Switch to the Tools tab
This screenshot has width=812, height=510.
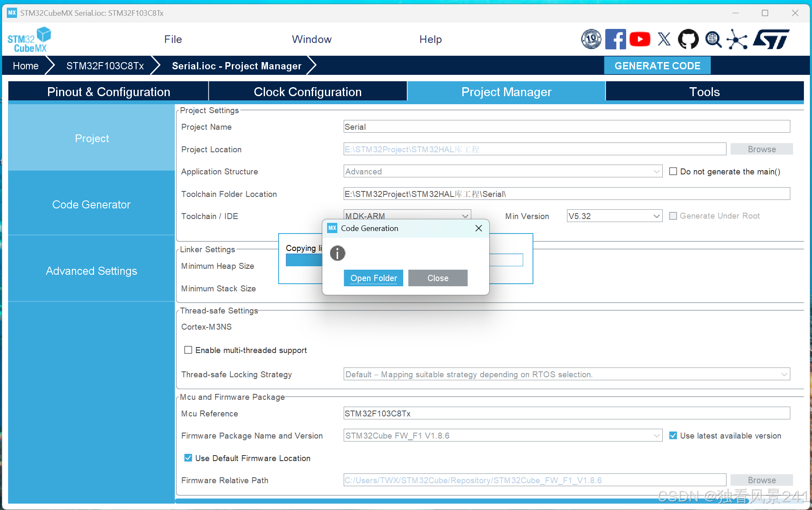point(704,91)
